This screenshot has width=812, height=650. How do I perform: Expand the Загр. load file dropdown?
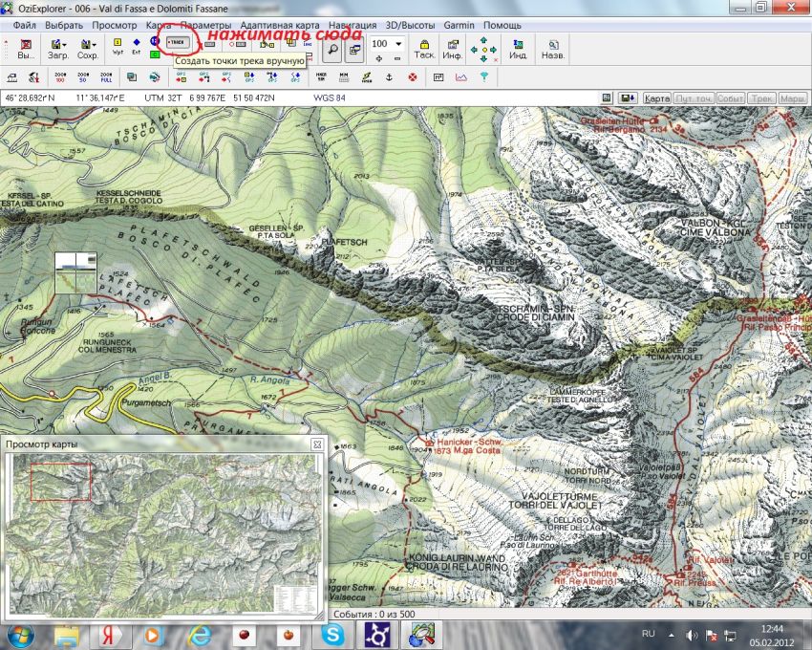pos(65,45)
